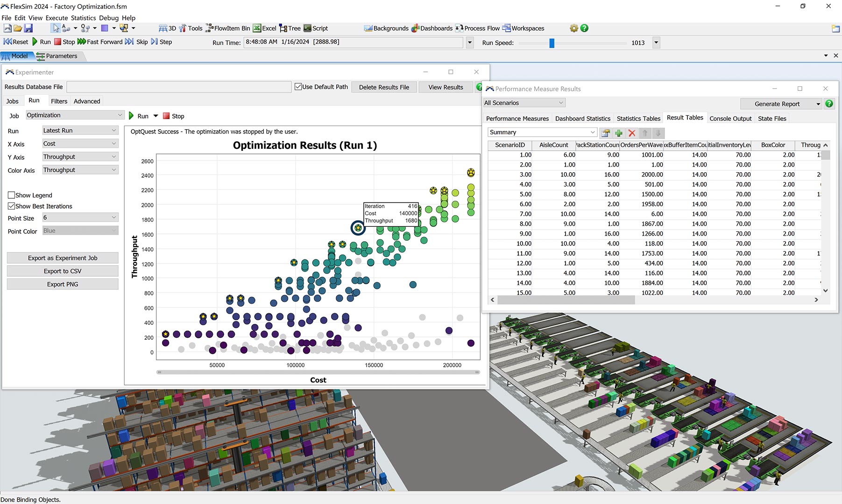Reset the simulation model
This screenshot has width=842, height=504.
[x=16, y=42]
